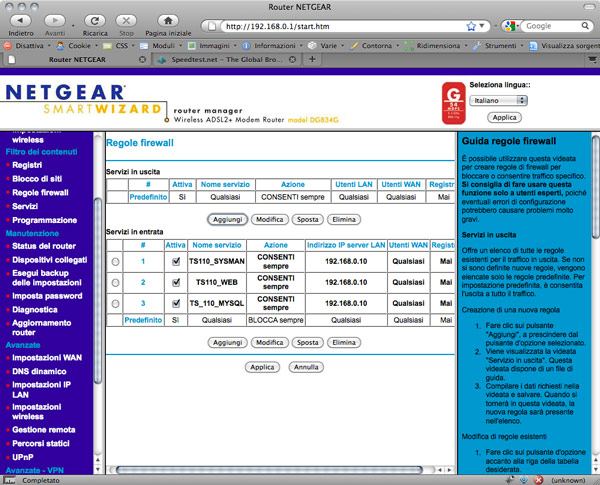This screenshot has width=600, height=485.
Task: Switch to the Speedtest.net tab
Action: 227,59
